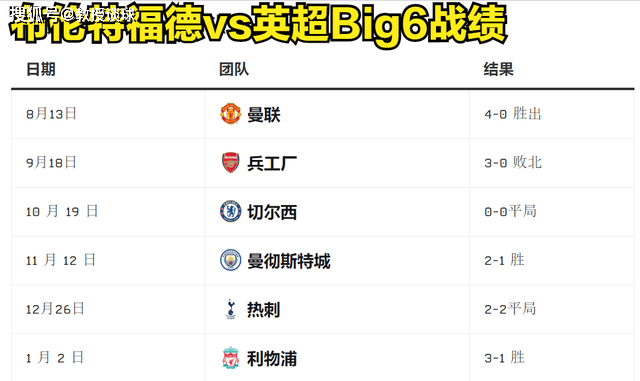This screenshot has height=381, width=640.
Task: Click the Manchester United crest icon
Action: click(x=231, y=114)
